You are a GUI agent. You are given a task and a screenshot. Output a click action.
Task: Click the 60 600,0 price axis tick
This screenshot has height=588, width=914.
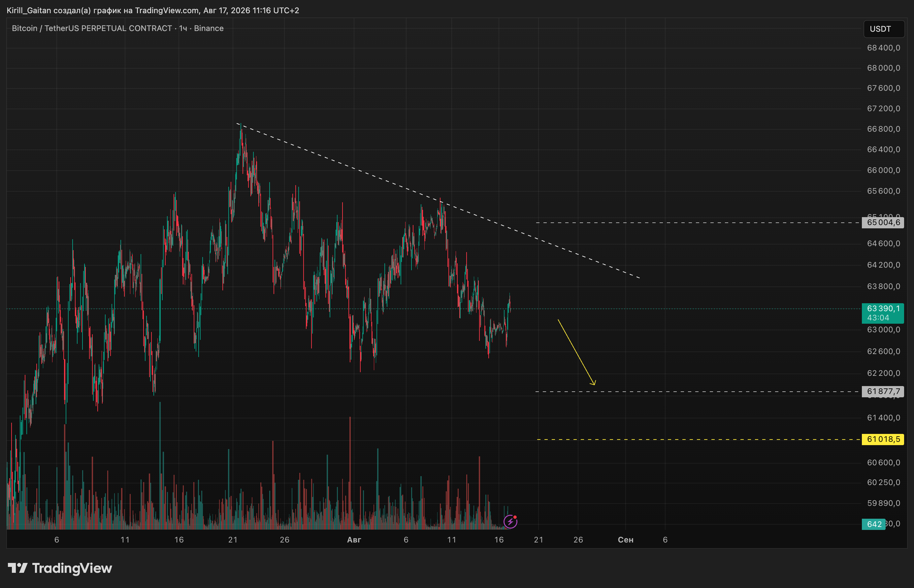(x=883, y=463)
